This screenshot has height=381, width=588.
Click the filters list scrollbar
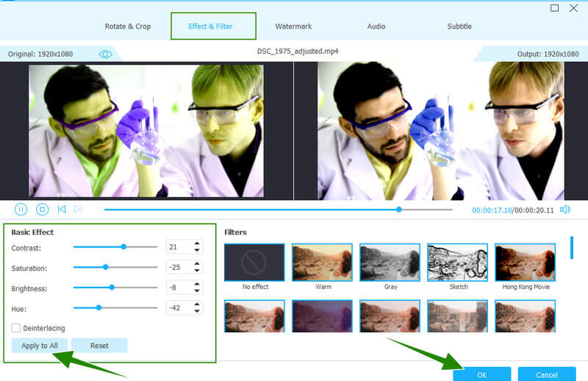click(572, 248)
